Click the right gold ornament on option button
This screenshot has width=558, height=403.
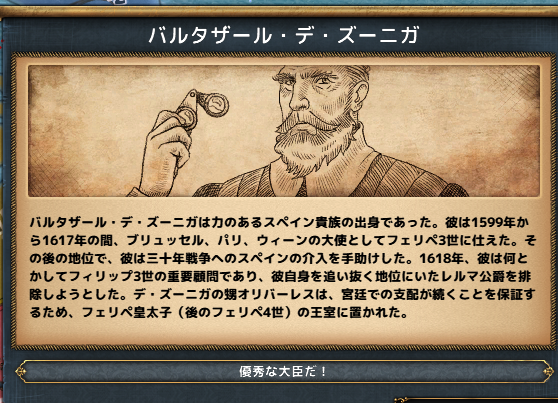(548, 372)
